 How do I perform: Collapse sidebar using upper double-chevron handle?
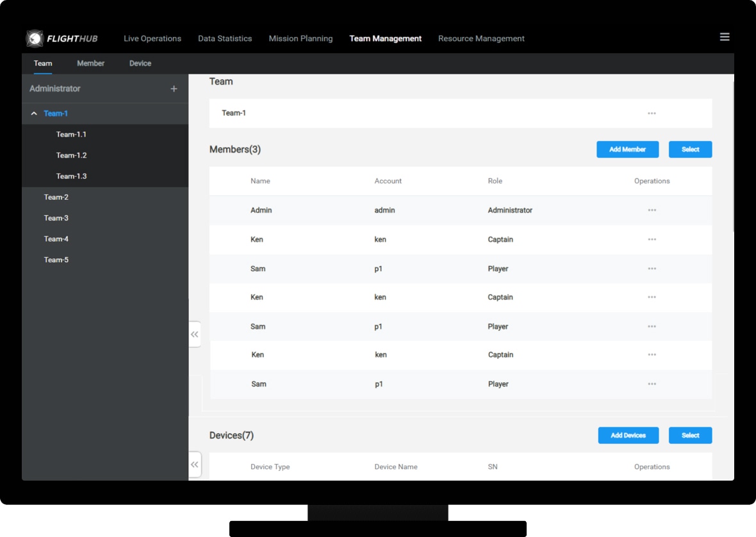click(x=195, y=335)
